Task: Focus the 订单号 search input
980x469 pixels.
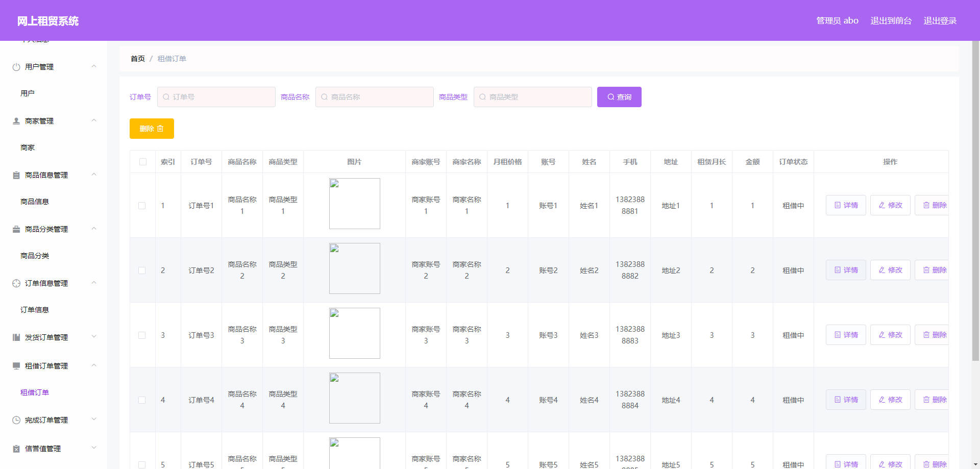Action: pos(216,97)
